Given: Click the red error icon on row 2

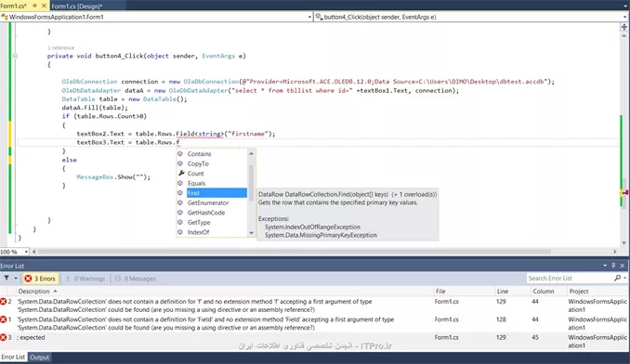Looking at the screenshot, I should [x=4, y=302].
